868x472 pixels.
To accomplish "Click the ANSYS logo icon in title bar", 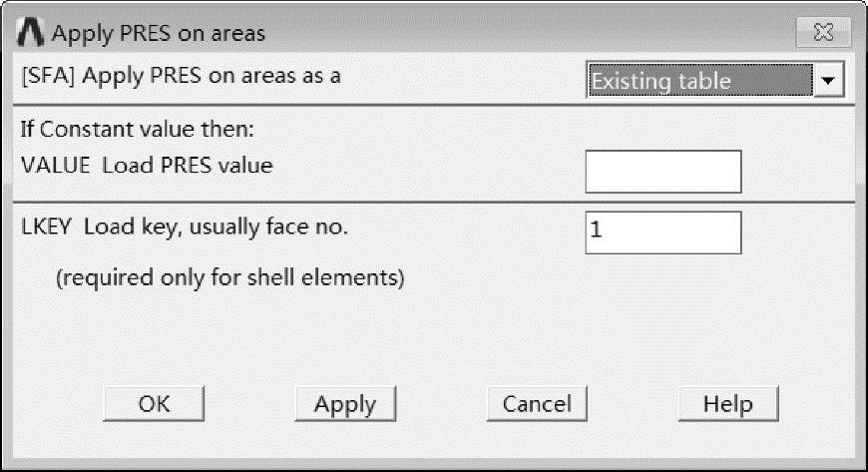I will 31,32.
